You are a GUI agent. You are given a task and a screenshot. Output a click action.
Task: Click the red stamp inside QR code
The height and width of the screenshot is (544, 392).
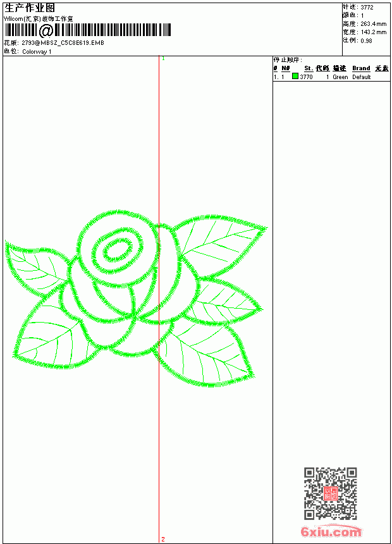[x=331, y=493]
